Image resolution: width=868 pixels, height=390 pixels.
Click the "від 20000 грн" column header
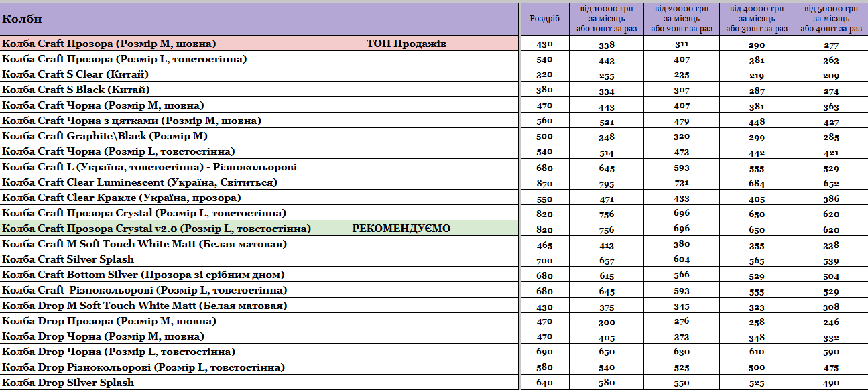click(x=682, y=19)
